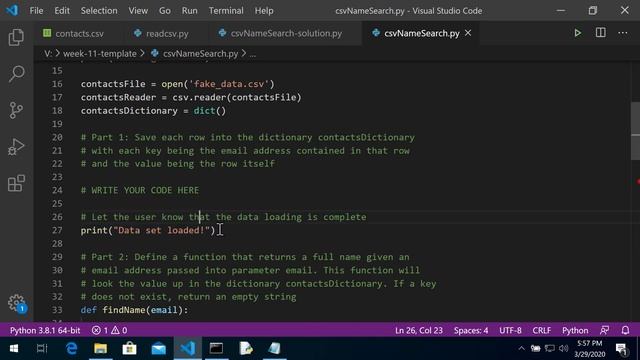
Task: Change encoding via UTF-8 indicator
Action: 510,330
